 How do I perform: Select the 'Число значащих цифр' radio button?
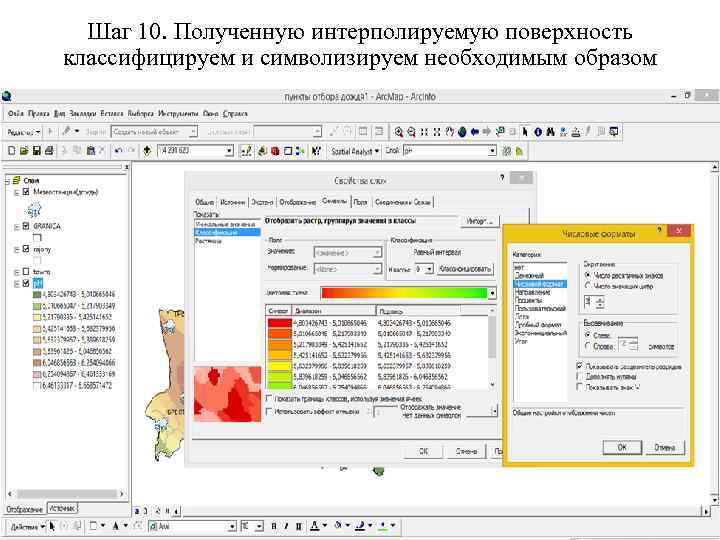click(587, 286)
